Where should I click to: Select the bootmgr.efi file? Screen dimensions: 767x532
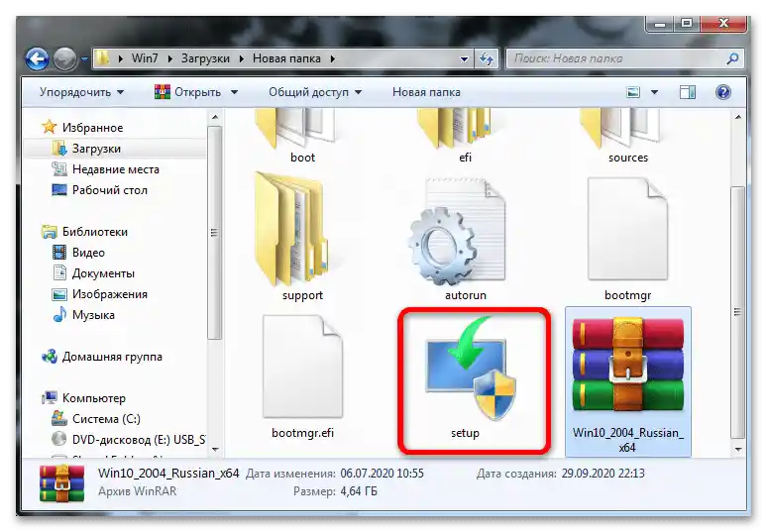click(x=302, y=377)
